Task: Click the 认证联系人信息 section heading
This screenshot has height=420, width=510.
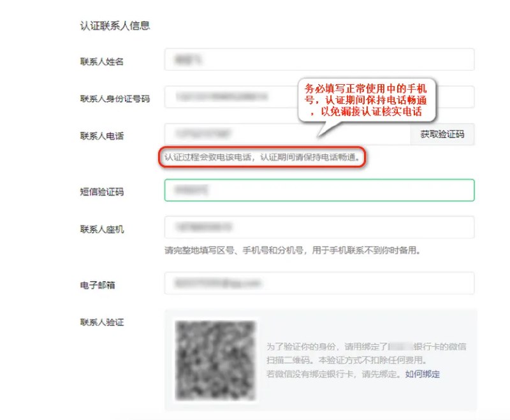Action: point(115,25)
